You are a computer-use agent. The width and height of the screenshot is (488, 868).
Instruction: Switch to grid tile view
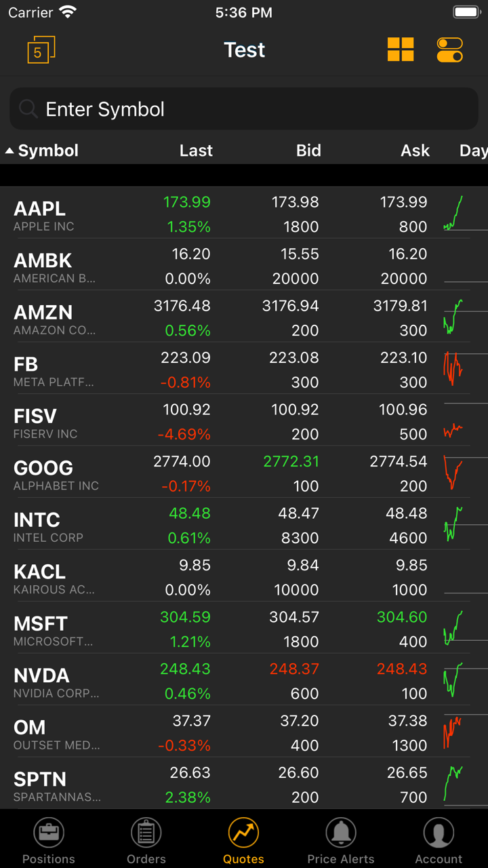coord(401,50)
